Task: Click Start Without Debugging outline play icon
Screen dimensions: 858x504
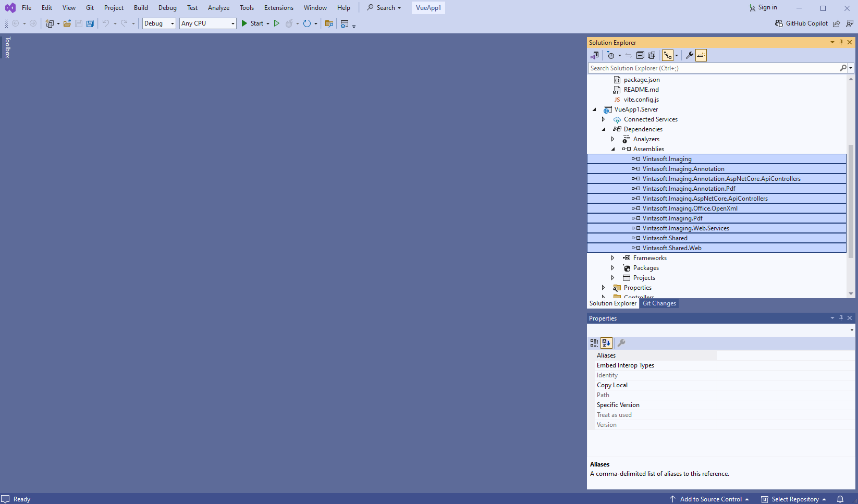Action: tap(277, 23)
